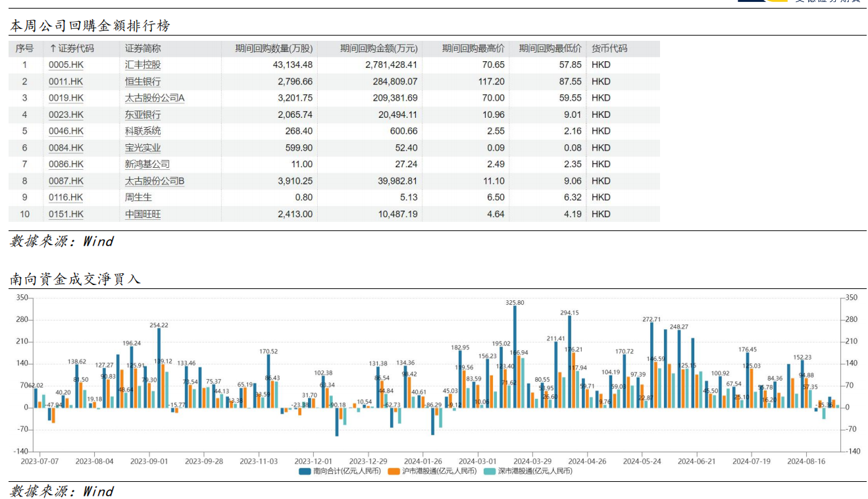Image resolution: width=868 pixels, height=499 pixels.
Task: Open stock code link 0084.HK
Action: click(66, 148)
